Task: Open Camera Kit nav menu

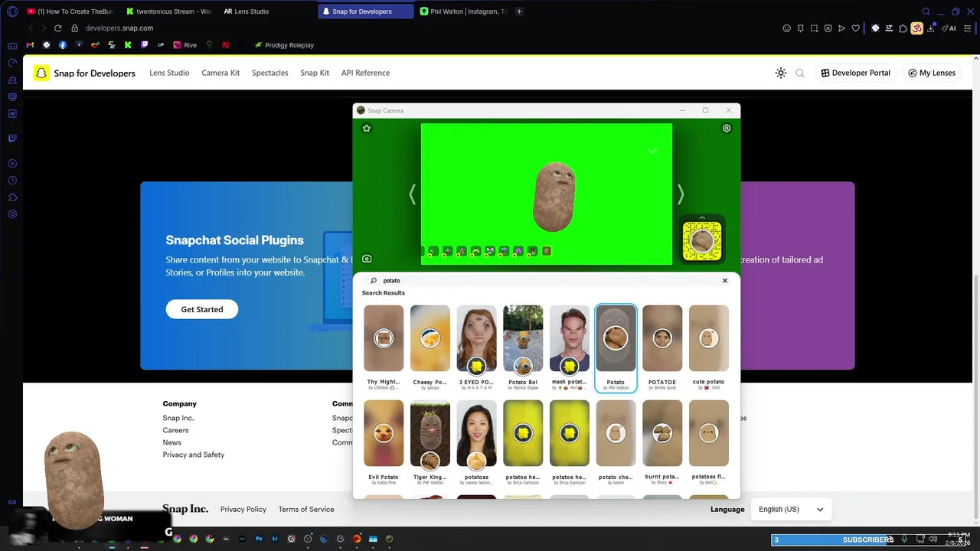Action: tap(220, 73)
